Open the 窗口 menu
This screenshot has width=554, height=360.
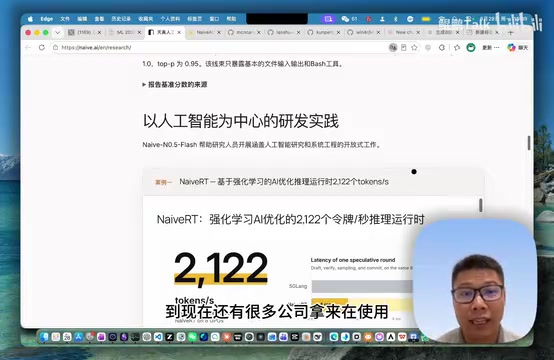214,19
